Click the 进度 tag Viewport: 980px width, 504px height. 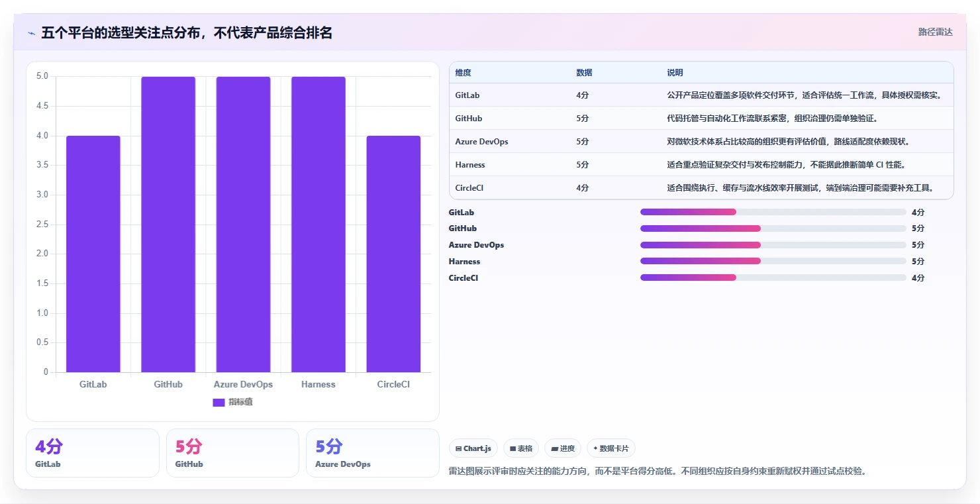tap(563, 448)
